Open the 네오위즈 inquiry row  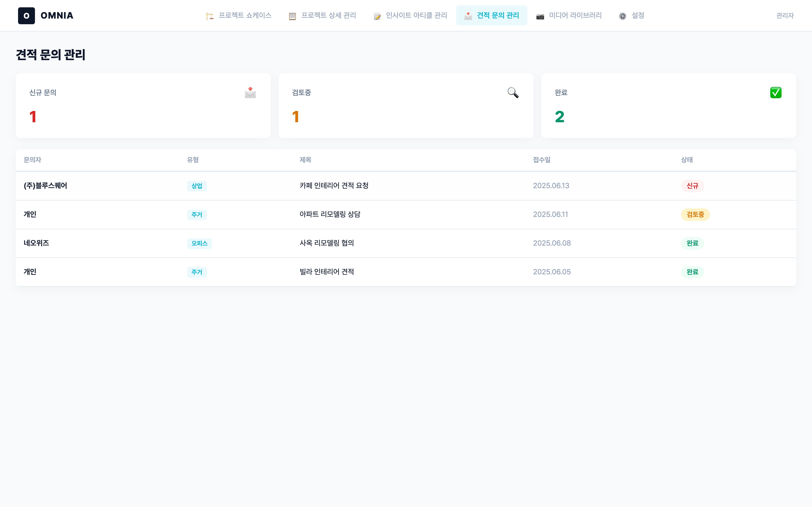tap(36, 243)
